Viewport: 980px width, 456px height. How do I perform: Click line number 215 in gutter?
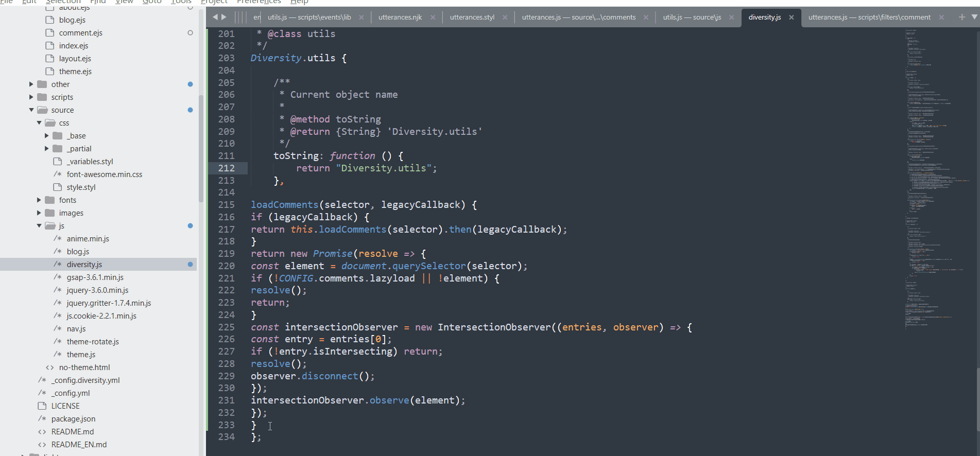[x=227, y=205]
